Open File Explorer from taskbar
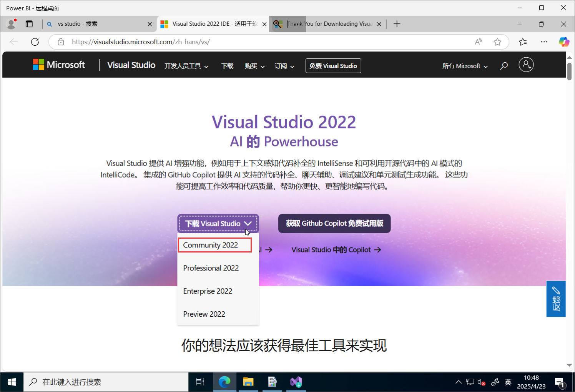 tap(248, 382)
